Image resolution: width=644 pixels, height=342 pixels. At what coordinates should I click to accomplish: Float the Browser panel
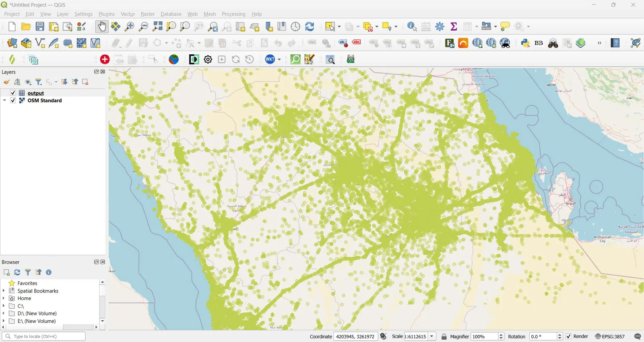point(97,262)
